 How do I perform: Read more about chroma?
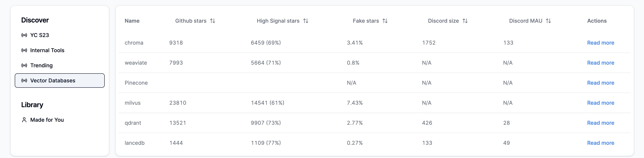(600, 43)
